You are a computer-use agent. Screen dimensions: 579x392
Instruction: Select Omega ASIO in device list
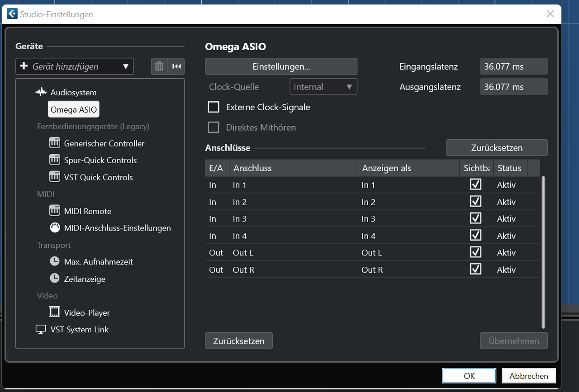(73, 109)
